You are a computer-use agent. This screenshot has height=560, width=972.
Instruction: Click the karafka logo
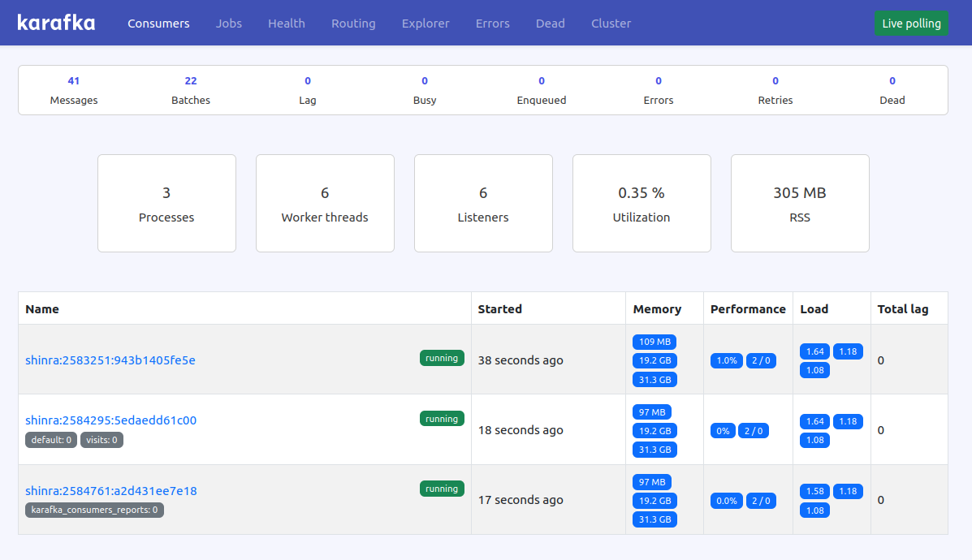[55, 22]
